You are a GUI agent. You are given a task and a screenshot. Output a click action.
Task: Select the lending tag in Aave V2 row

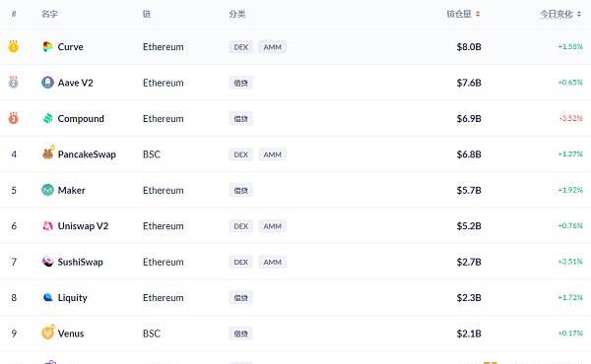pos(241,83)
